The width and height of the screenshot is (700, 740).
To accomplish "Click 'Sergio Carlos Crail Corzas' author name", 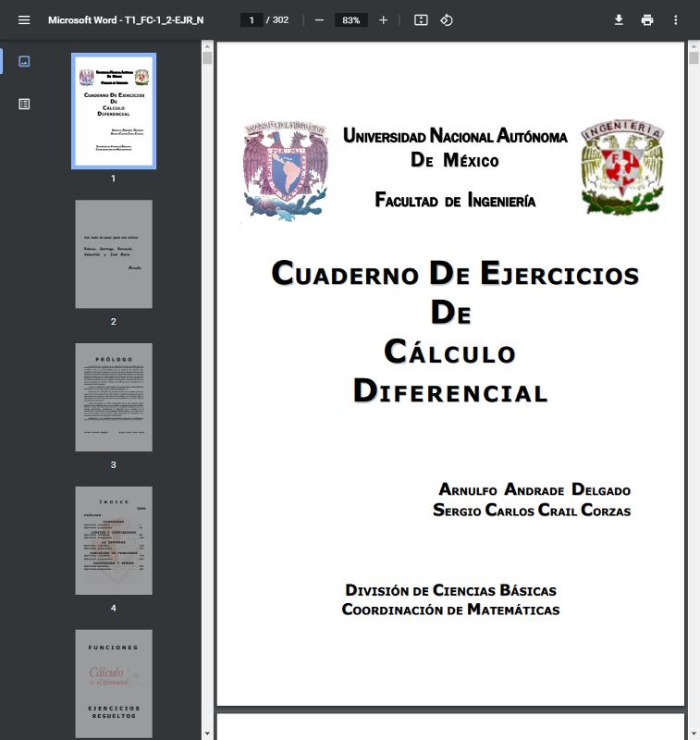I will pyautogui.click(x=532, y=511).
